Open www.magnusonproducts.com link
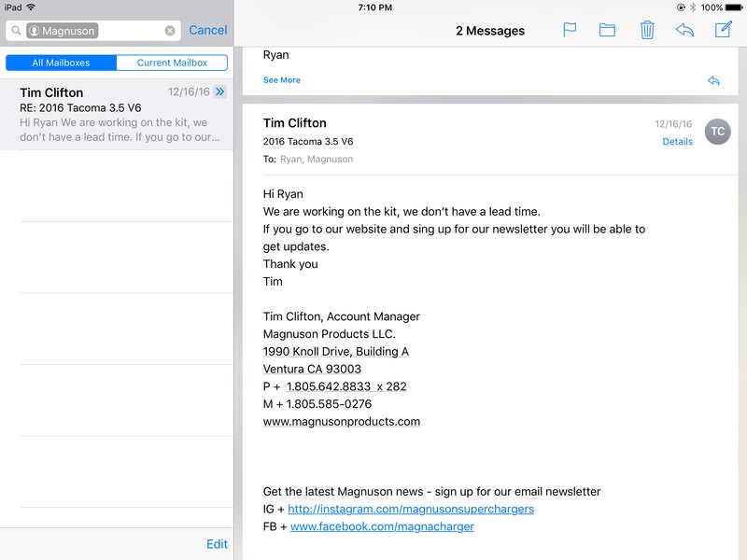 [342, 422]
